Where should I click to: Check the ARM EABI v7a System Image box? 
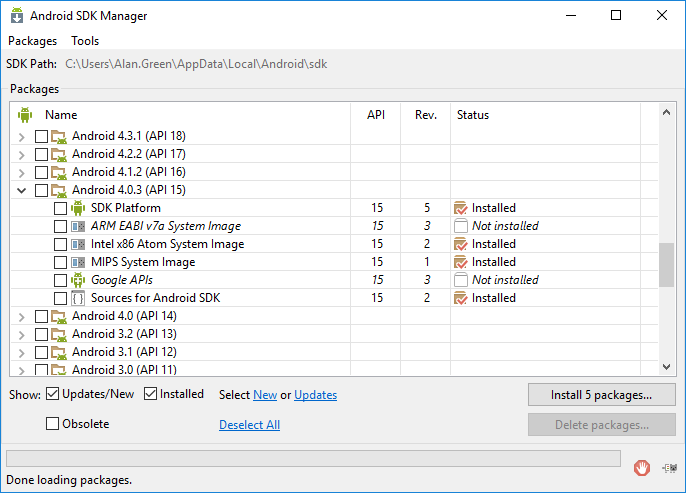point(60,226)
